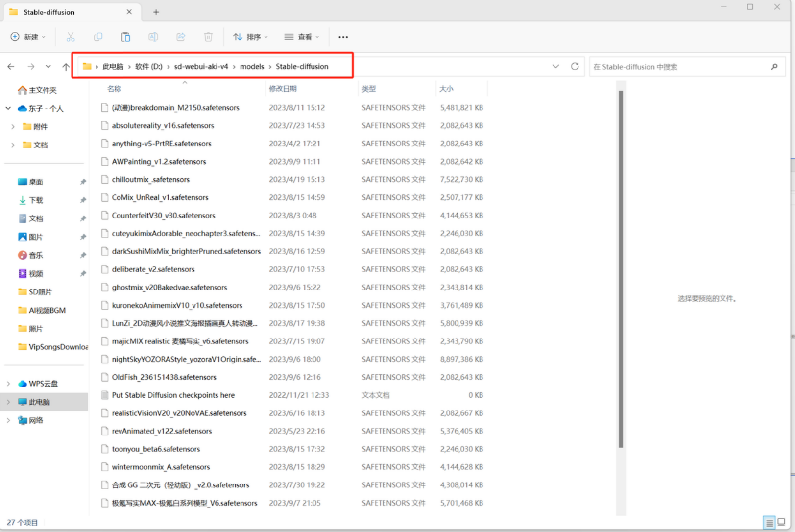Expand the WPS云盘 node
Image resolution: width=795 pixels, height=532 pixels.
tap(8, 384)
